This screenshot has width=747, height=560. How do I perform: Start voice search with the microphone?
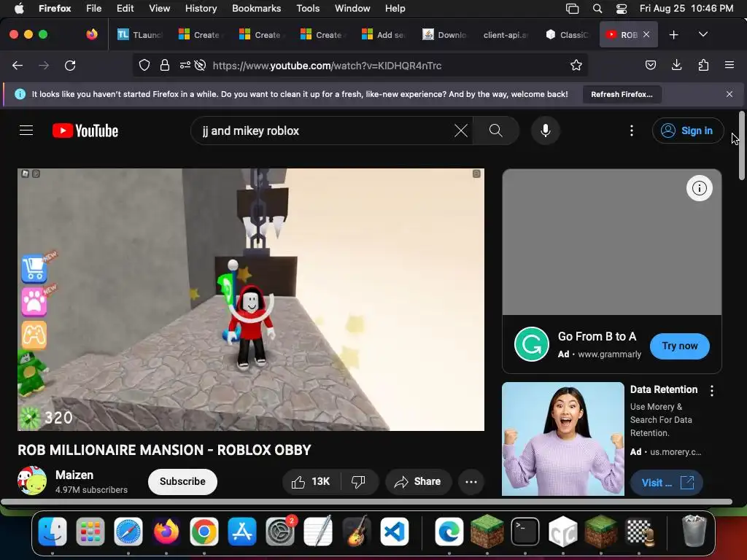546,131
